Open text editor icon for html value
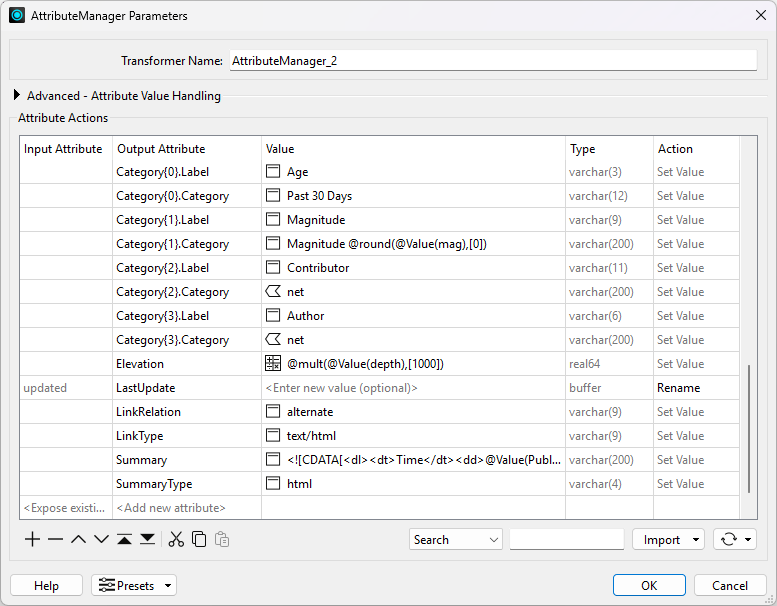 click(x=273, y=483)
